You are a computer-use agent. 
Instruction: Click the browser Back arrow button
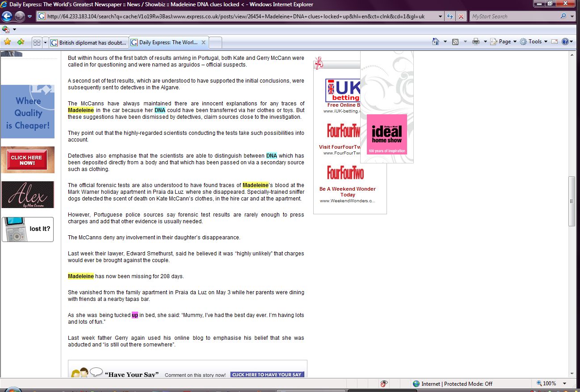7,17
